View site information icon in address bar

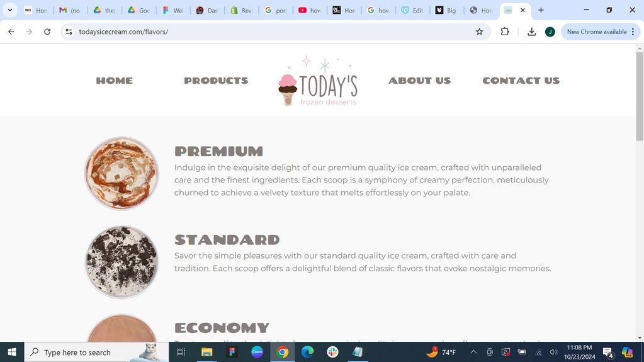coord(69,31)
